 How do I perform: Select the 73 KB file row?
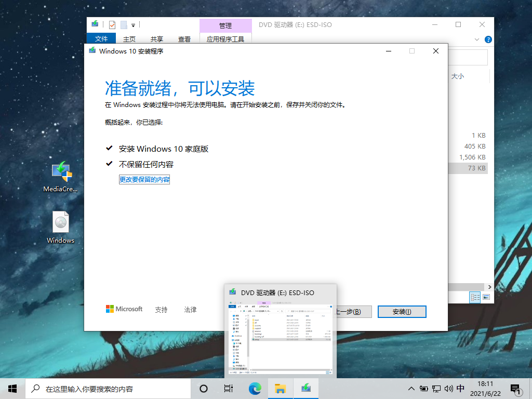coord(468,168)
